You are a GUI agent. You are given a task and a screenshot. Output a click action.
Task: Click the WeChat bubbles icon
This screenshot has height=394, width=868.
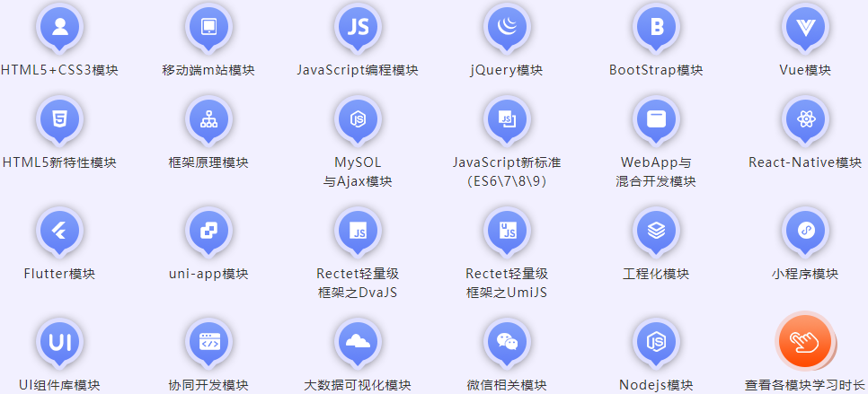[507, 343]
